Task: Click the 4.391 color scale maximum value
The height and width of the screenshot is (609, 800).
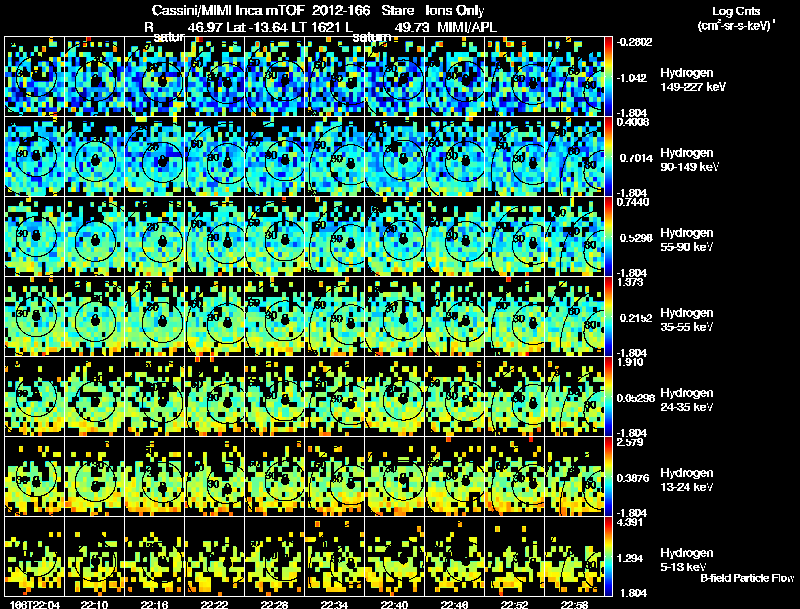Action: (x=631, y=522)
